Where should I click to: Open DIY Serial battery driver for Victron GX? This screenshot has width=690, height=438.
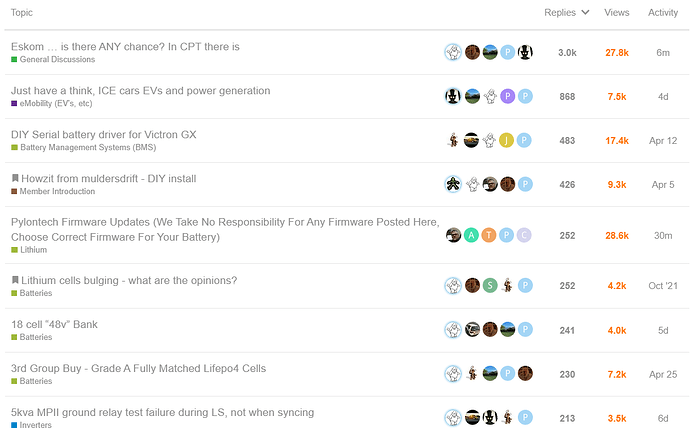pos(104,134)
